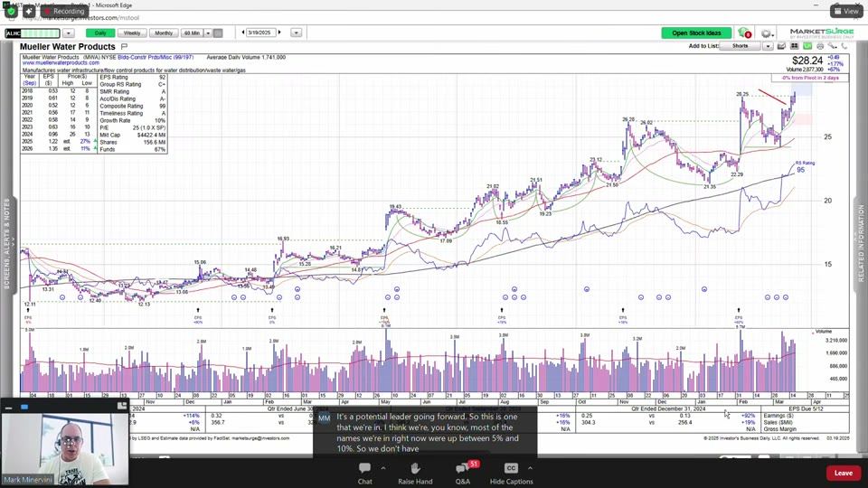The width and height of the screenshot is (868, 488).
Task: Go to next date with right arrow
Action: (279, 33)
